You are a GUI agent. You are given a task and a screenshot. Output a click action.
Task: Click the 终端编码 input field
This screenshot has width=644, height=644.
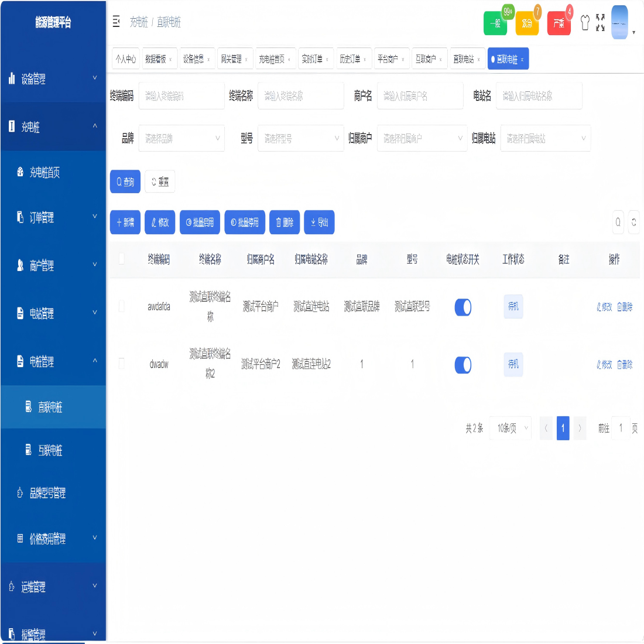tap(181, 96)
